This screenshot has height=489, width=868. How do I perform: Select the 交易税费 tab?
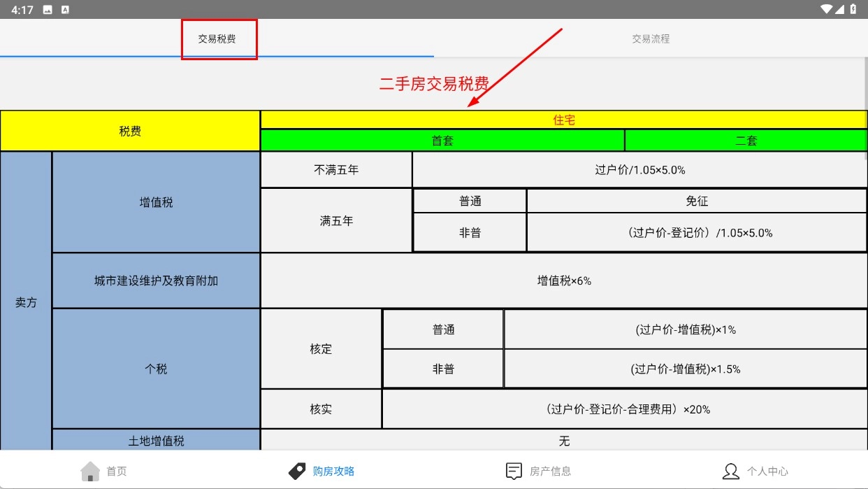point(217,39)
